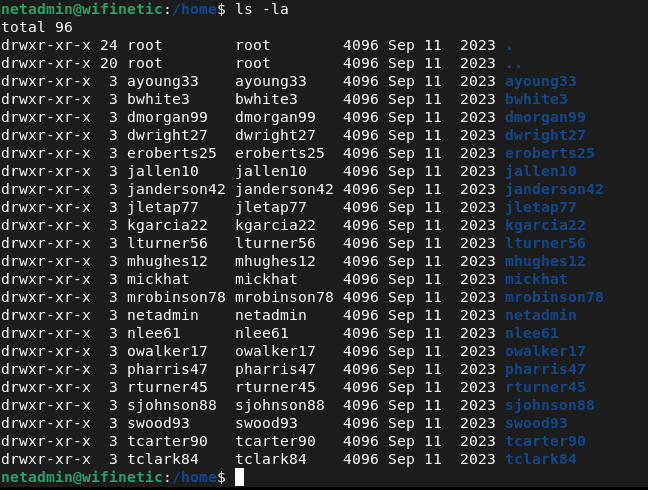Click the 4096 size on the tcarter90 row
The width and height of the screenshot is (648, 490).
pyautogui.click(x=360, y=442)
